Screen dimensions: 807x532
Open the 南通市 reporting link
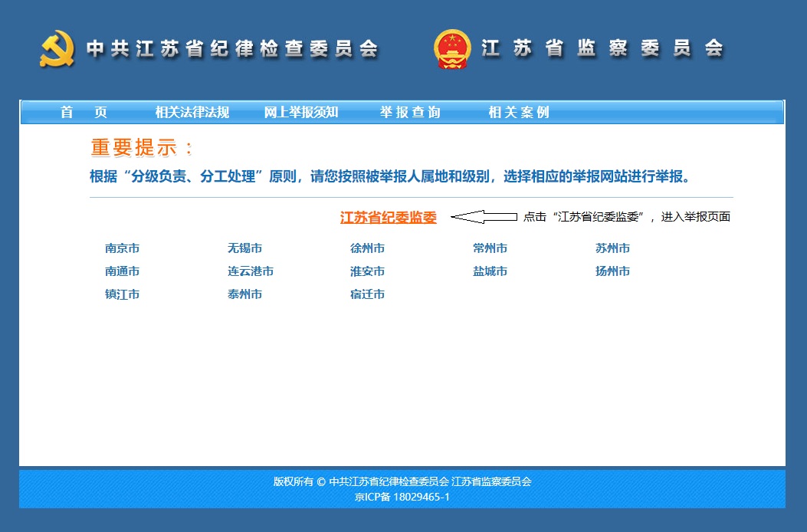pyautogui.click(x=122, y=271)
